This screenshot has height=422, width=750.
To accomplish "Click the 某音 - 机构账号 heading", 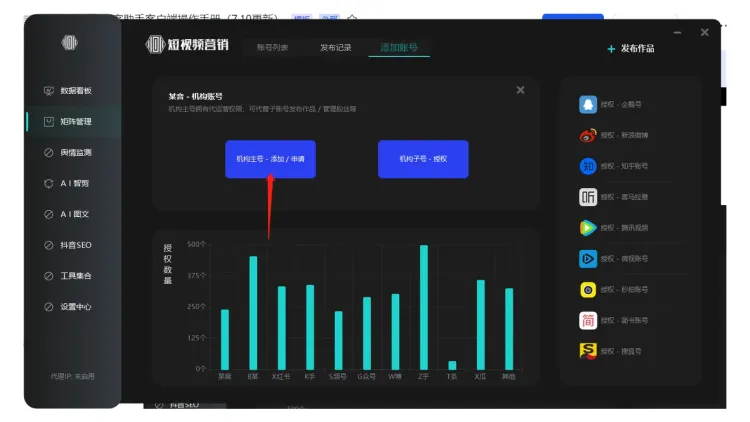I will [195, 97].
